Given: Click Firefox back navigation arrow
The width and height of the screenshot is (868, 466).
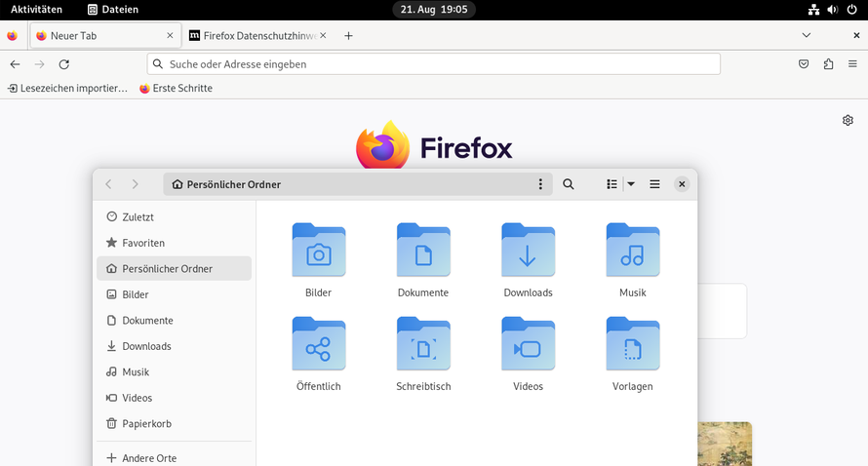Looking at the screenshot, I should point(15,64).
